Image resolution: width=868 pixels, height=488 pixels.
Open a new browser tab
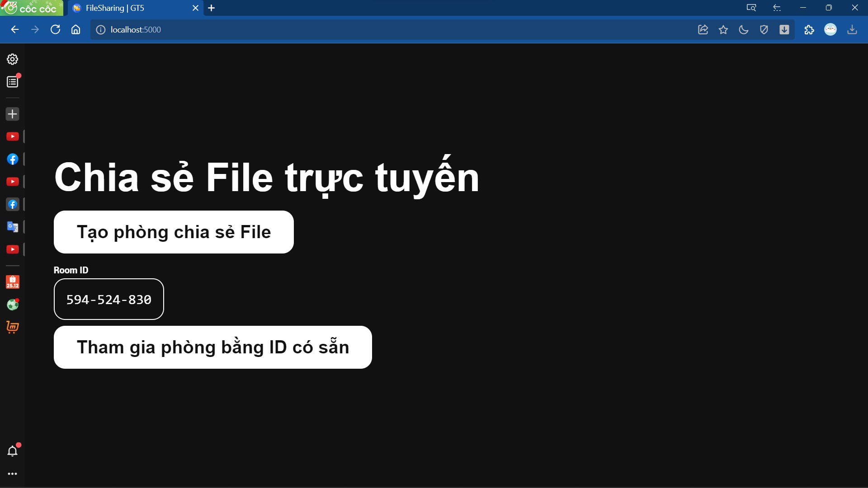212,8
